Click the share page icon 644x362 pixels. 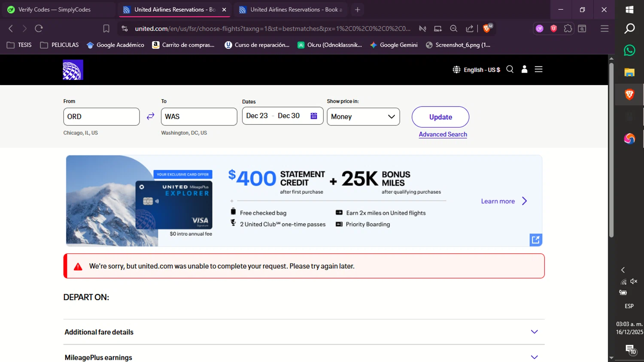(x=470, y=28)
